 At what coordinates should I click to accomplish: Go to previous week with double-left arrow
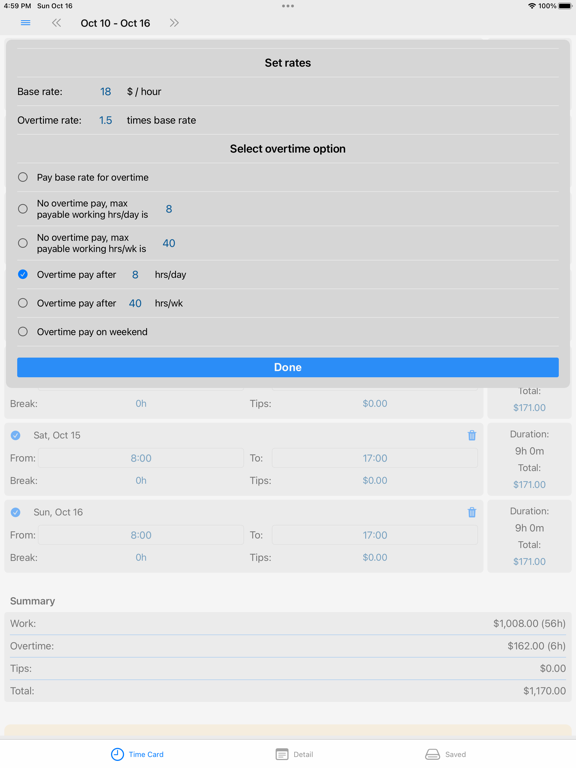pyautogui.click(x=57, y=23)
